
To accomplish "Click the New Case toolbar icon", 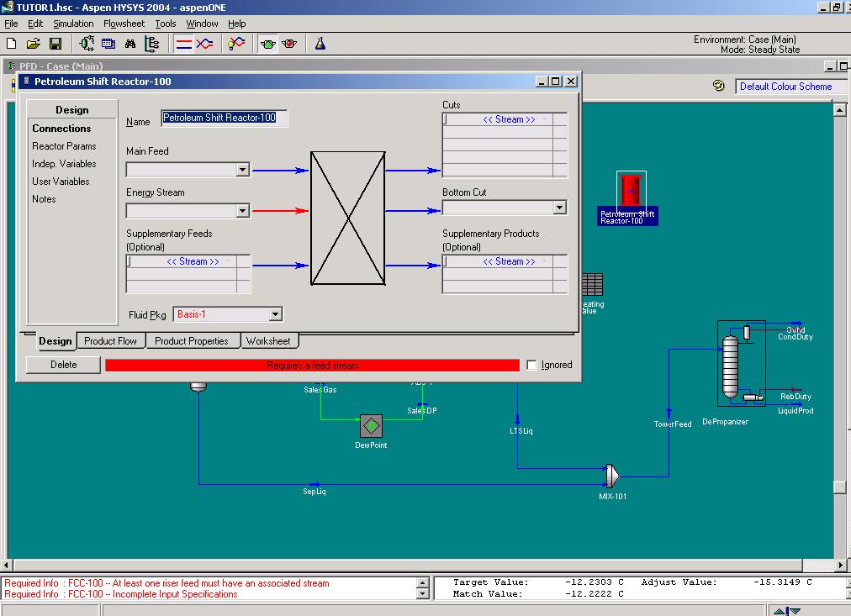I will click(x=12, y=44).
